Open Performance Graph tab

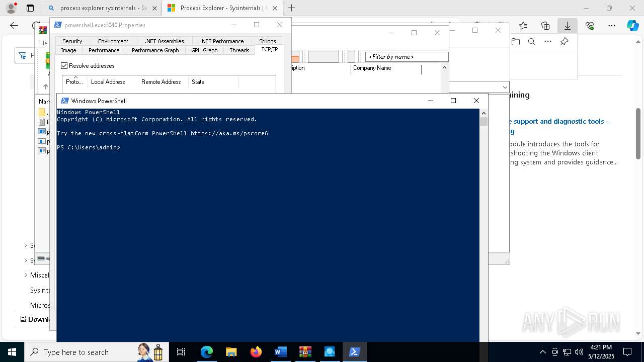coord(155,50)
